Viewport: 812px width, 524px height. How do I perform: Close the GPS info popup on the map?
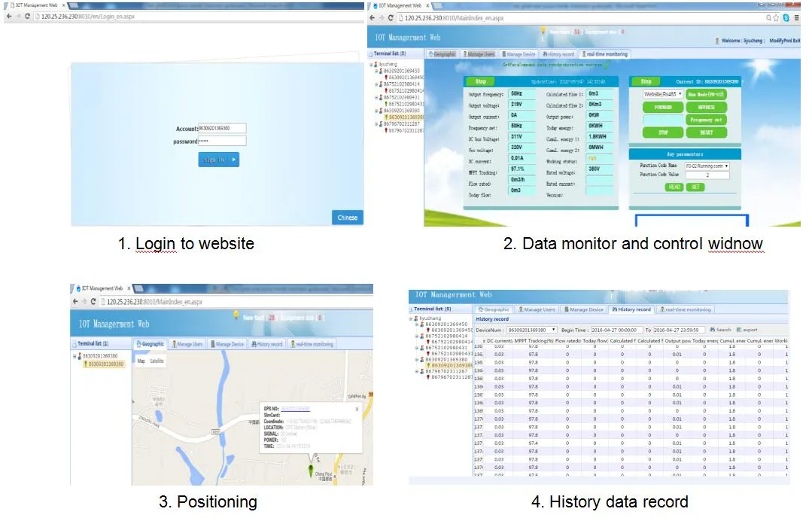[x=357, y=410]
